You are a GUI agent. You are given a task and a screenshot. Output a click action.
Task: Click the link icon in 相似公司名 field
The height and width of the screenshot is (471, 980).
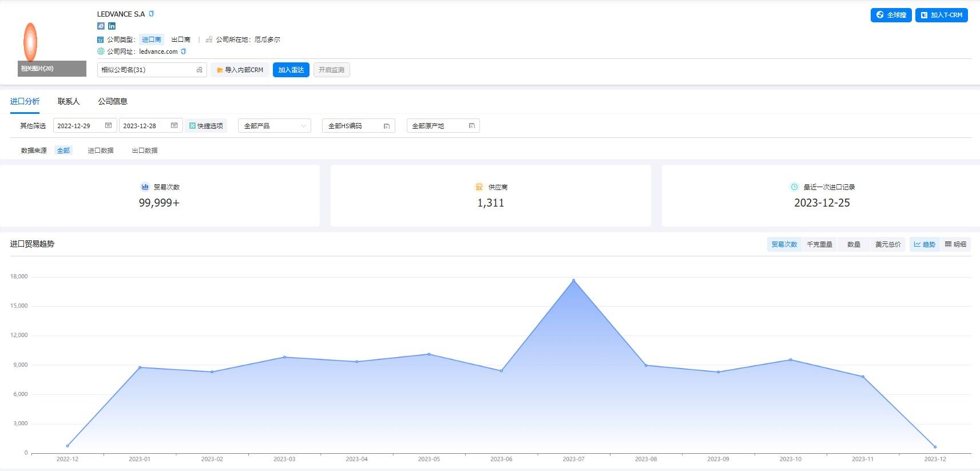pos(199,70)
